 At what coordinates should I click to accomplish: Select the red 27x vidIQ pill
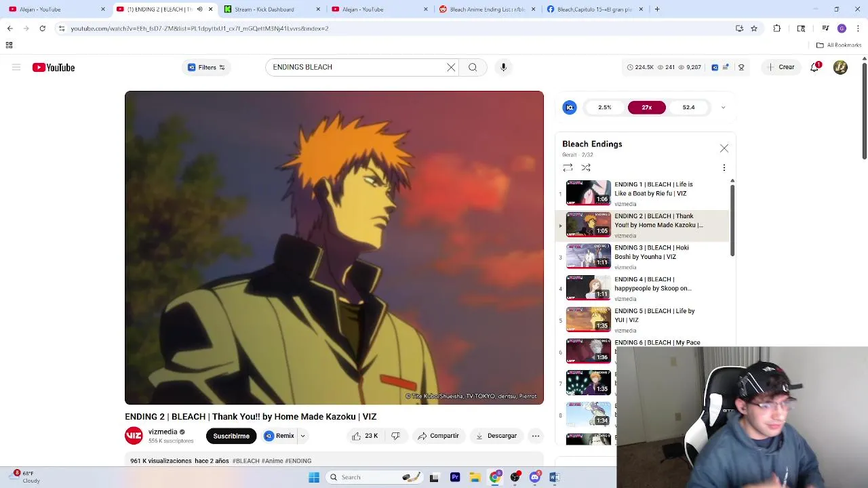point(647,107)
